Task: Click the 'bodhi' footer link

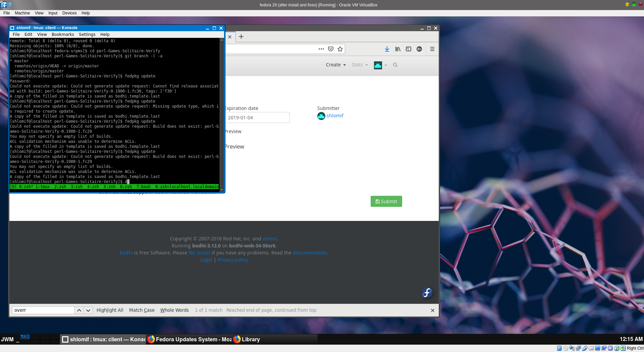Action: coord(126,253)
